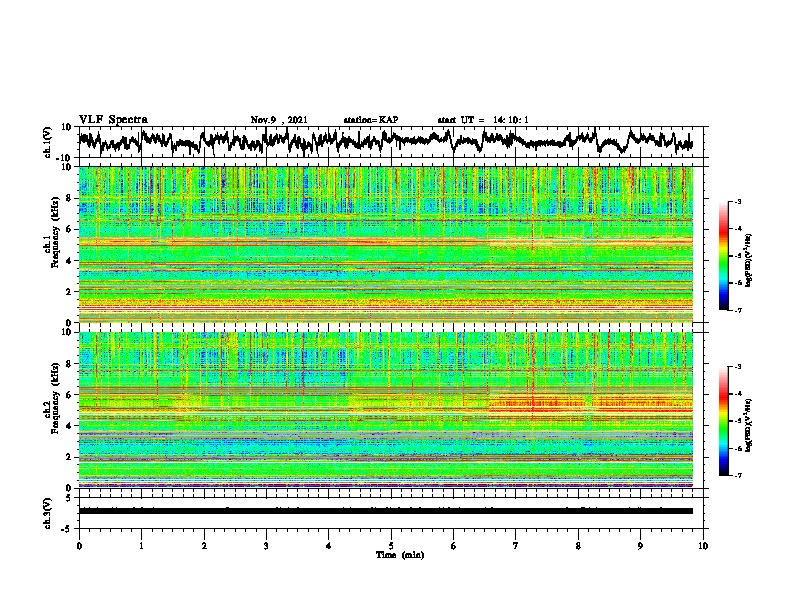Screen dimensions: 792x612
Task: Click the "ch.1(V)" axis label
Action: 48,142
